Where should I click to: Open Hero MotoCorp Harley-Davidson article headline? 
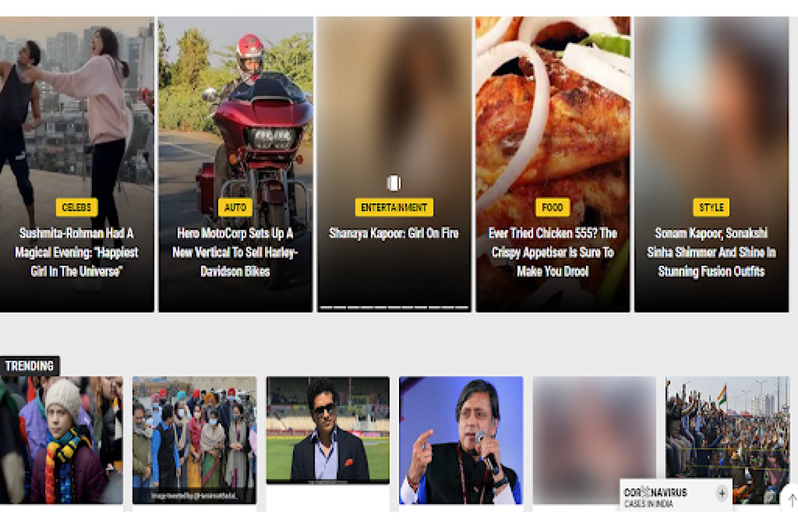(x=235, y=252)
